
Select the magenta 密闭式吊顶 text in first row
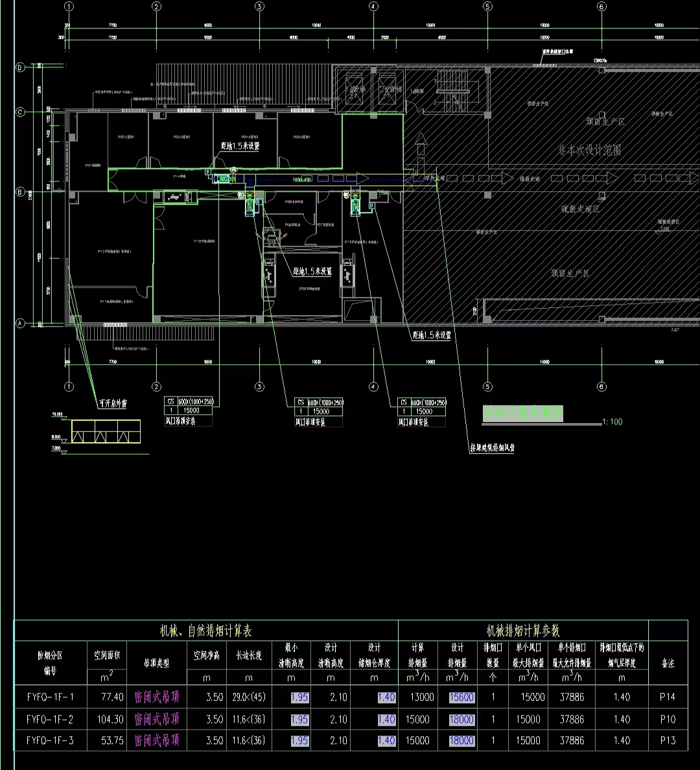point(156,698)
